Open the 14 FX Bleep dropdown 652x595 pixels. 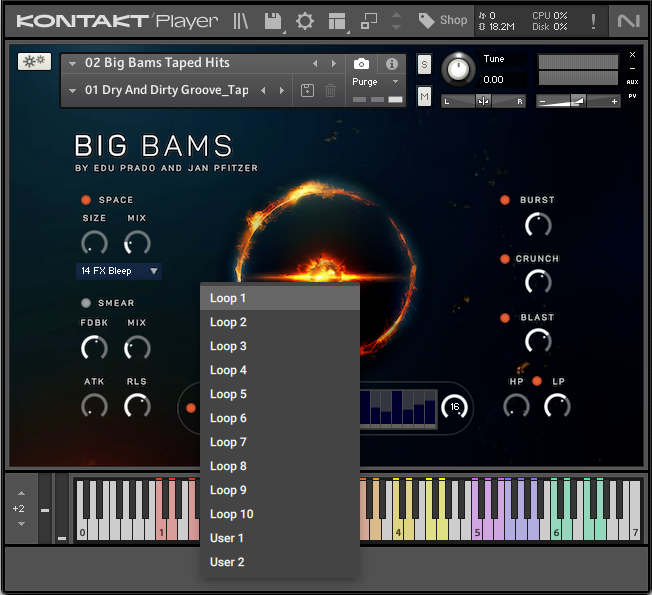coord(119,271)
